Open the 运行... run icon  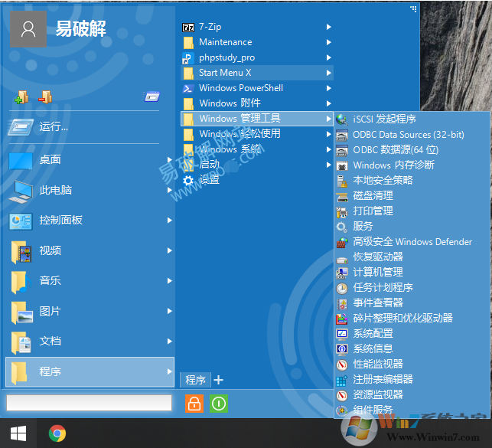[x=21, y=127]
